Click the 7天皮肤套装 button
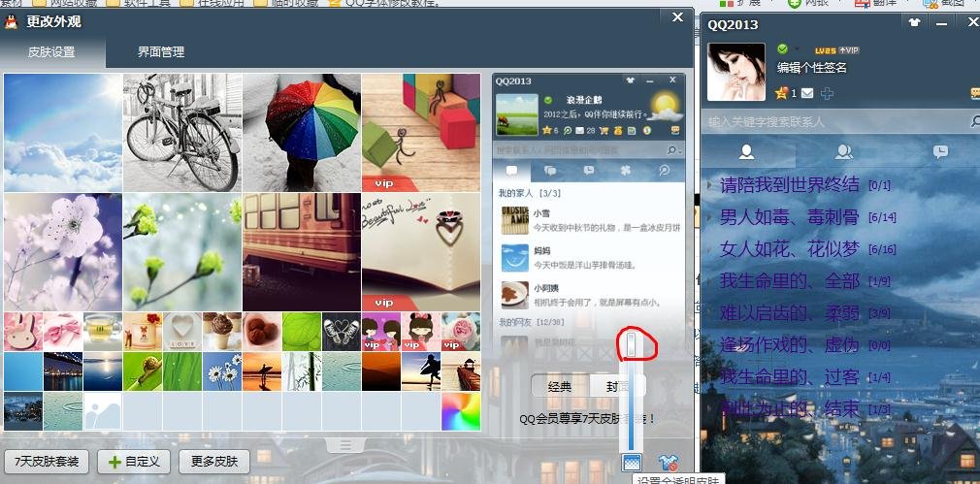Viewport: 980px width, 484px height. (x=47, y=462)
